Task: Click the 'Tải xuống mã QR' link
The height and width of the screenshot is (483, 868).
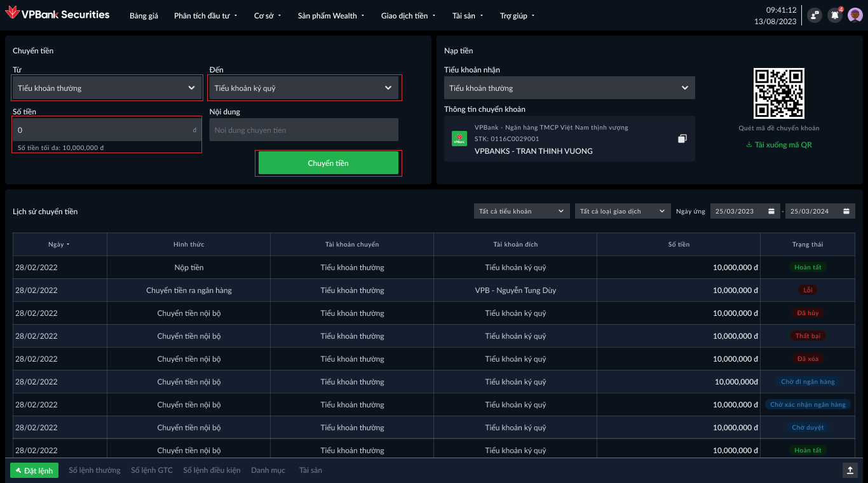Action: (778, 145)
